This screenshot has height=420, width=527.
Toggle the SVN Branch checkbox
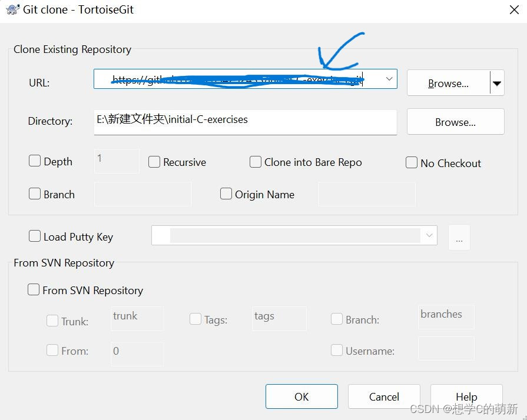click(x=337, y=319)
